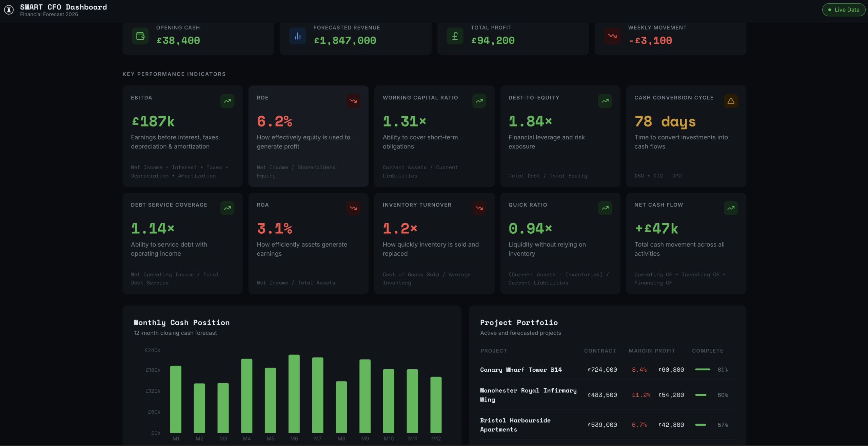The width and height of the screenshot is (868, 446).
Task: Click the ROE downward trend icon
Action: (x=353, y=101)
